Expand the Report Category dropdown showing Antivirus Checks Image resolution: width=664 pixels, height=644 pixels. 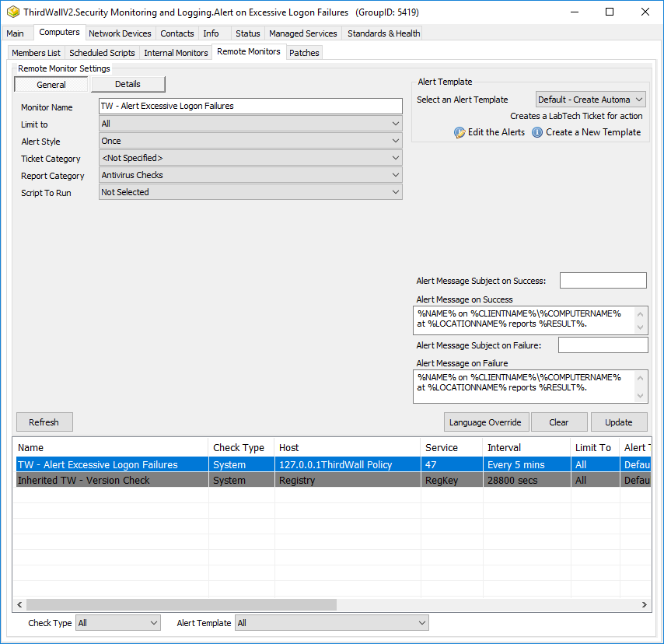(250, 175)
